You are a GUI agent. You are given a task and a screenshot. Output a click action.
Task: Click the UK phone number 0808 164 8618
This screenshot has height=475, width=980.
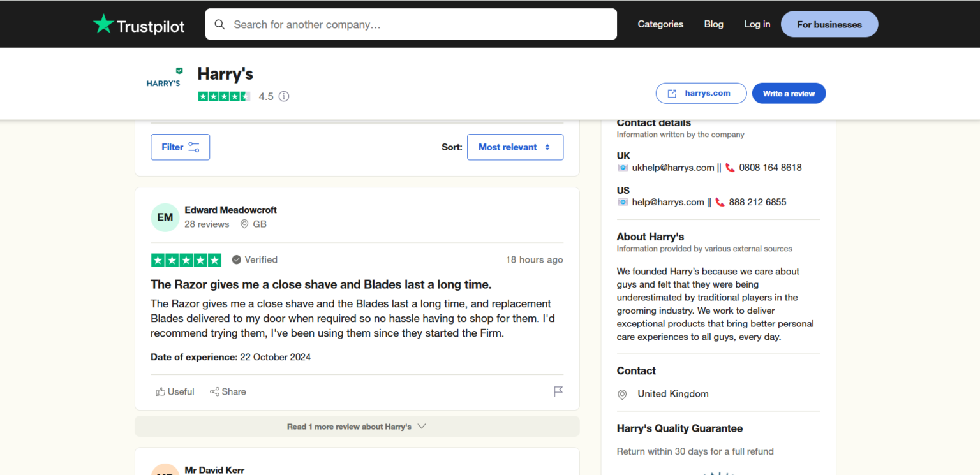point(770,168)
